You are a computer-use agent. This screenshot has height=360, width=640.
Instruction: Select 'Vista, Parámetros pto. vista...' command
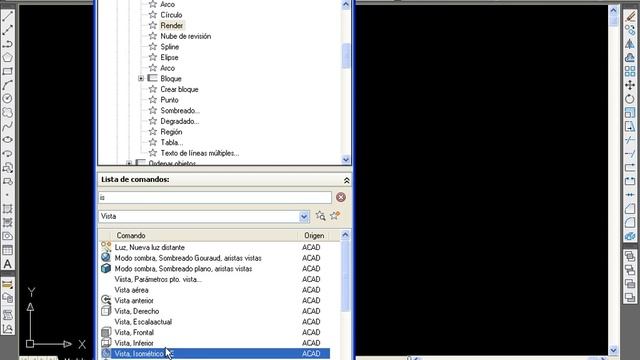[215, 279]
